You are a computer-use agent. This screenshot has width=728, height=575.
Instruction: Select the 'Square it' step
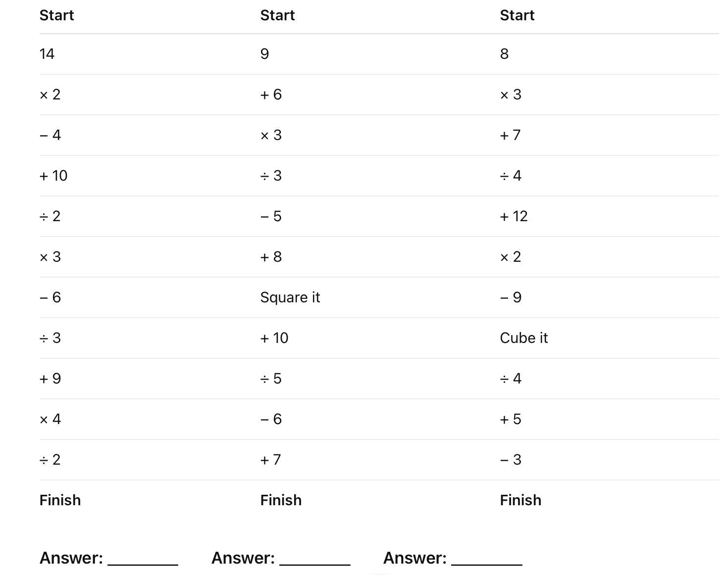click(290, 297)
